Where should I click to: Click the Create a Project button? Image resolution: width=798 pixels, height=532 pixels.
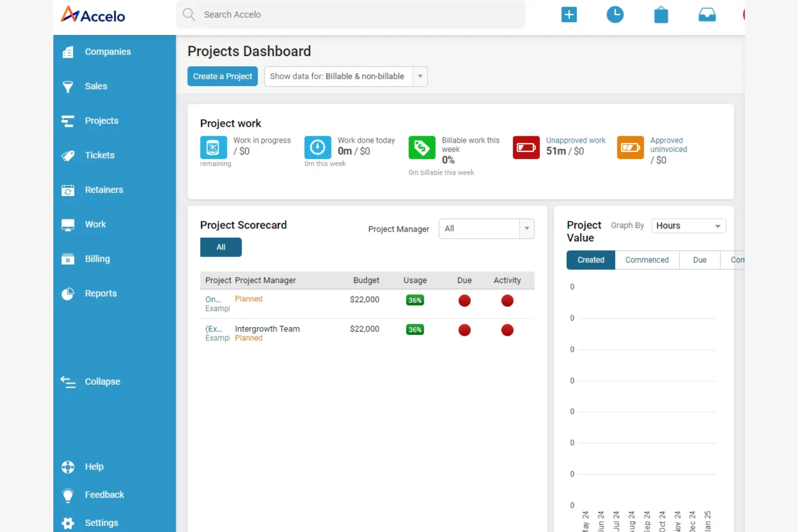pos(222,76)
